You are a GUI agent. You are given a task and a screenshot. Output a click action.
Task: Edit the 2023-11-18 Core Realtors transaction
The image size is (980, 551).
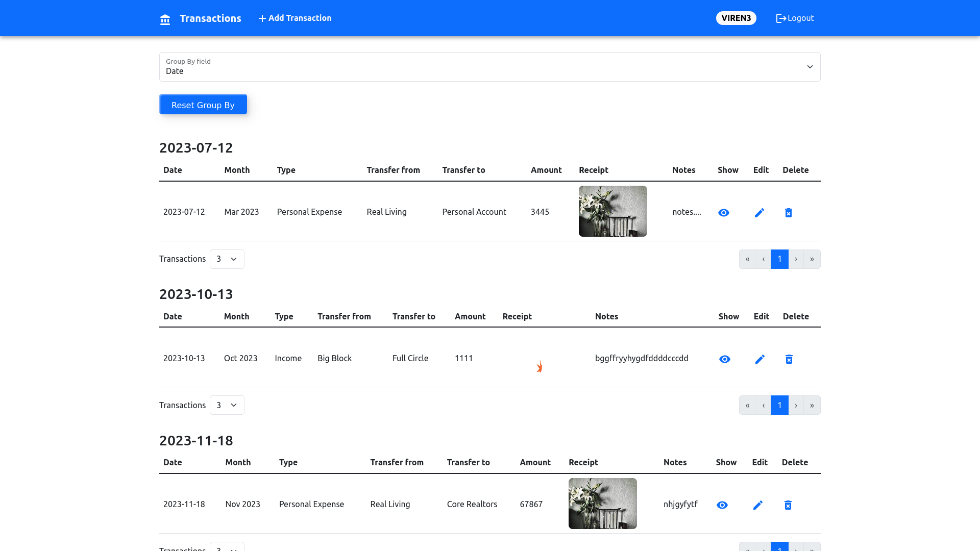[758, 505]
